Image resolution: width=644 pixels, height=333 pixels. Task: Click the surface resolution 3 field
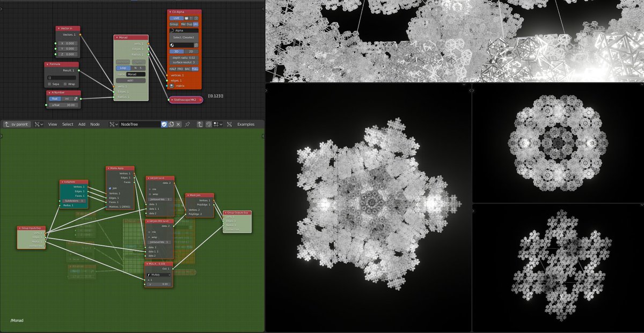point(184,62)
